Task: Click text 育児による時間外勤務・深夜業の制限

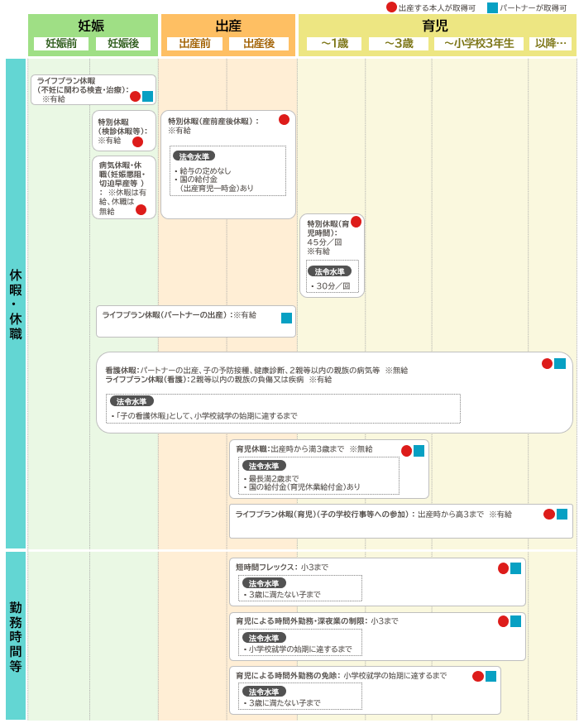Action: coord(301,620)
